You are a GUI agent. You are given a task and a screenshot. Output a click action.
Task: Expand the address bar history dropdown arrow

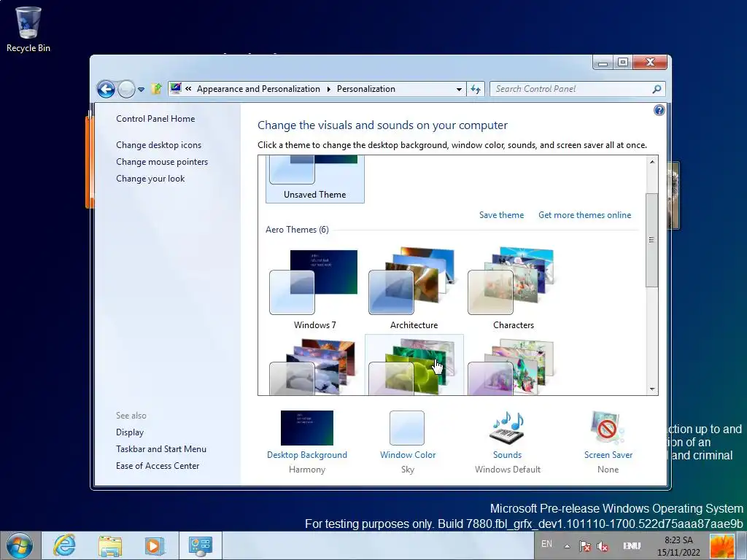[x=459, y=89]
